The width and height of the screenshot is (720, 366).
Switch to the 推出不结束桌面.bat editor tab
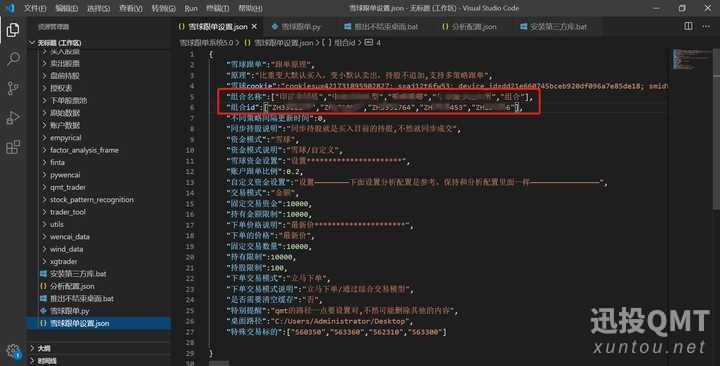pos(381,27)
